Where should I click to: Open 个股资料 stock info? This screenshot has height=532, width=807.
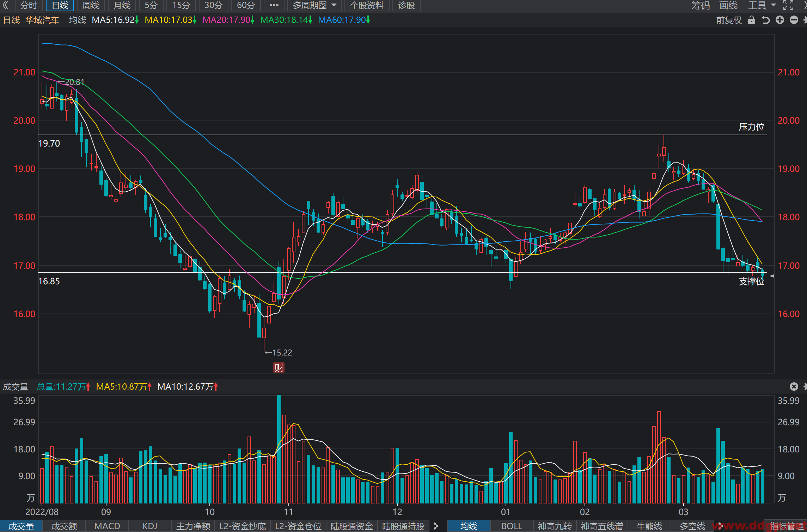(x=367, y=5)
